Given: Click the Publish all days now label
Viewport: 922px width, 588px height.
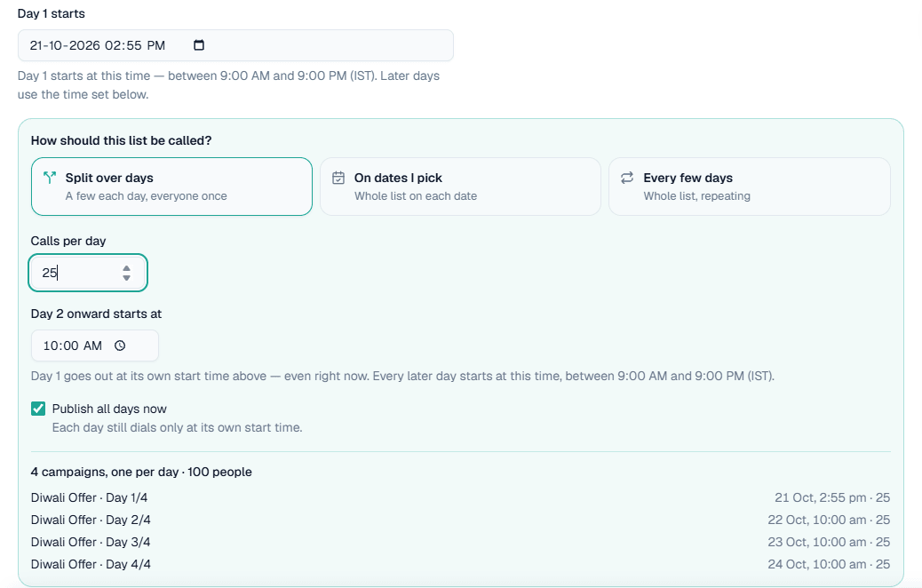Looking at the screenshot, I should tap(109, 409).
